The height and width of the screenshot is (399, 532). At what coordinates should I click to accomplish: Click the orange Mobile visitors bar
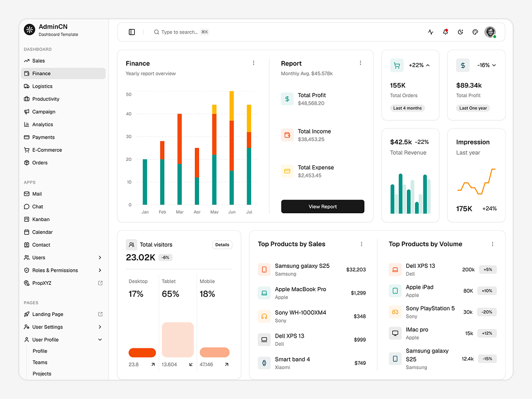(x=214, y=352)
